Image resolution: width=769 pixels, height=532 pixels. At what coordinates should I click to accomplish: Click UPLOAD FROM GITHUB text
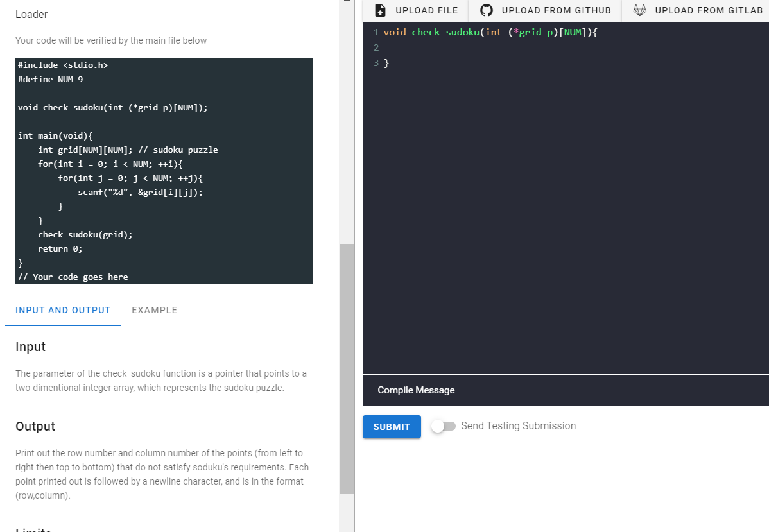click(556, 10)
